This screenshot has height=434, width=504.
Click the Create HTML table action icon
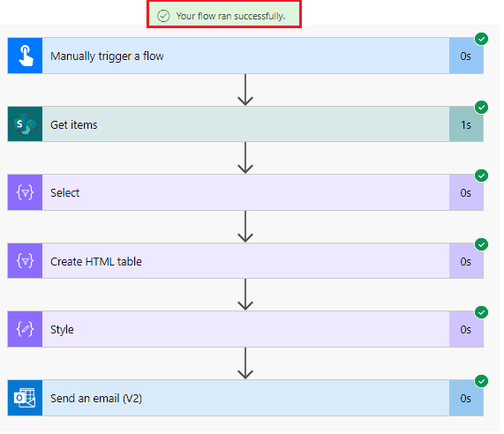25,261
